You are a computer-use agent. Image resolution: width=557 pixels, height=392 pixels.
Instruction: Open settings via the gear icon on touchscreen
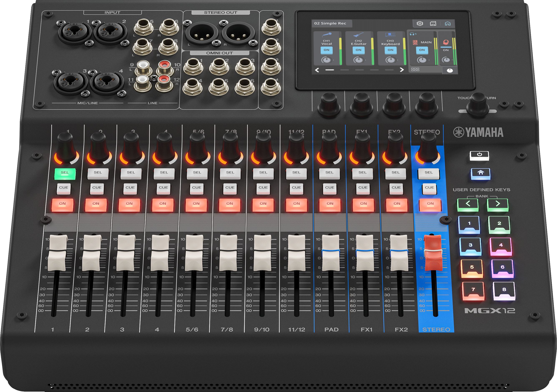420,24
